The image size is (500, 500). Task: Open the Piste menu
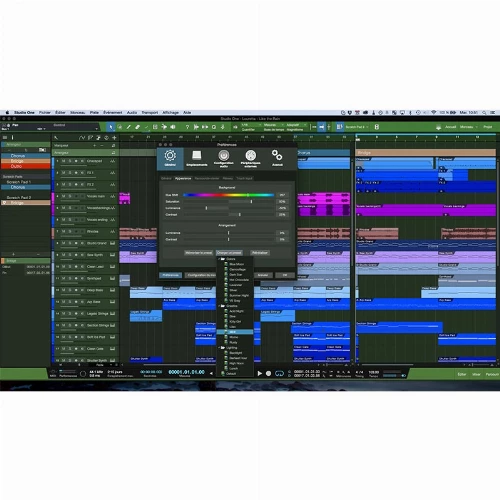(94, 113)
